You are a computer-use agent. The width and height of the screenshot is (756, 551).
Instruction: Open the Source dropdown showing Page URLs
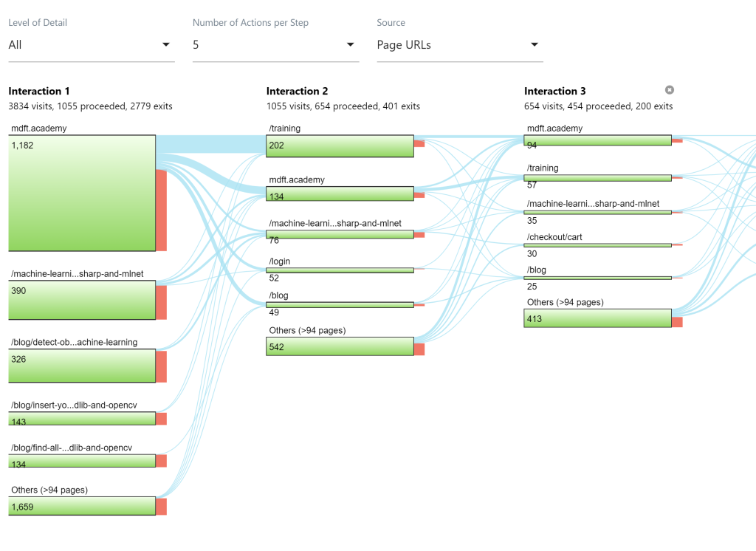pos(459,44)
